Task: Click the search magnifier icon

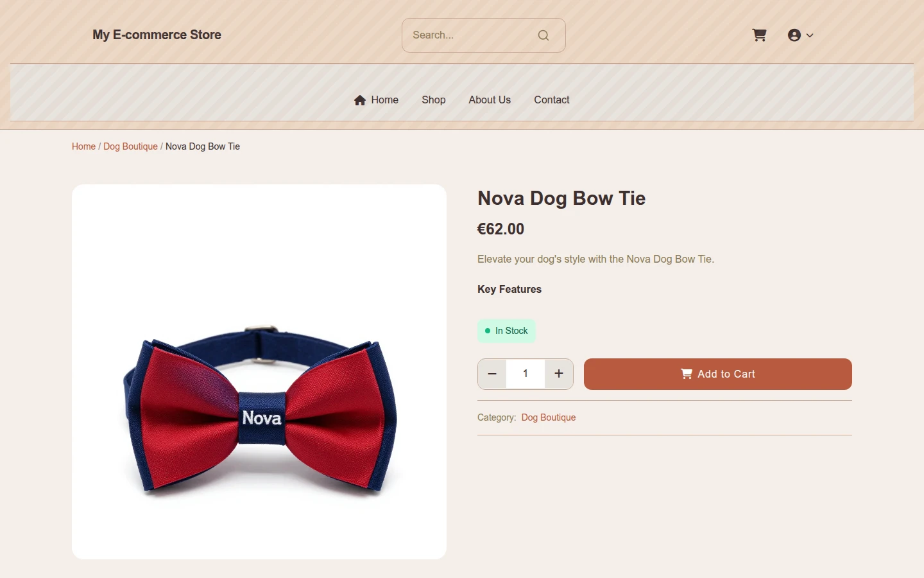Action: tap(543, 35)
